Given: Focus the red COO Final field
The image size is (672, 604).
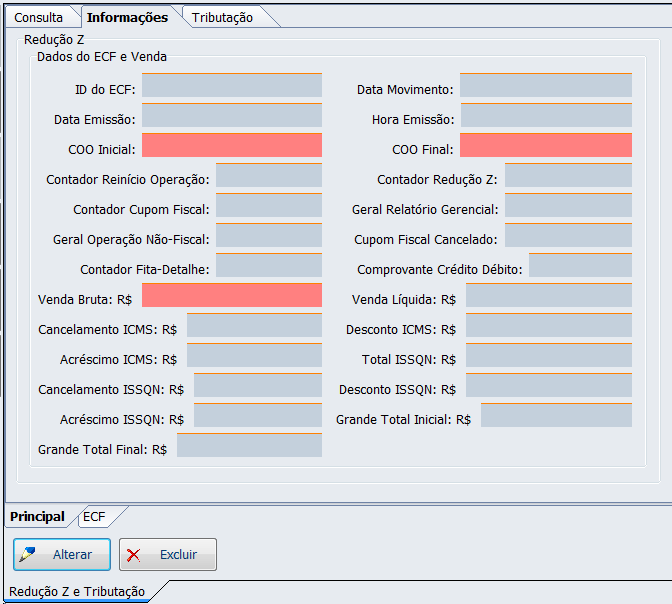Looking at the screenshot, I should pos(545,146).
